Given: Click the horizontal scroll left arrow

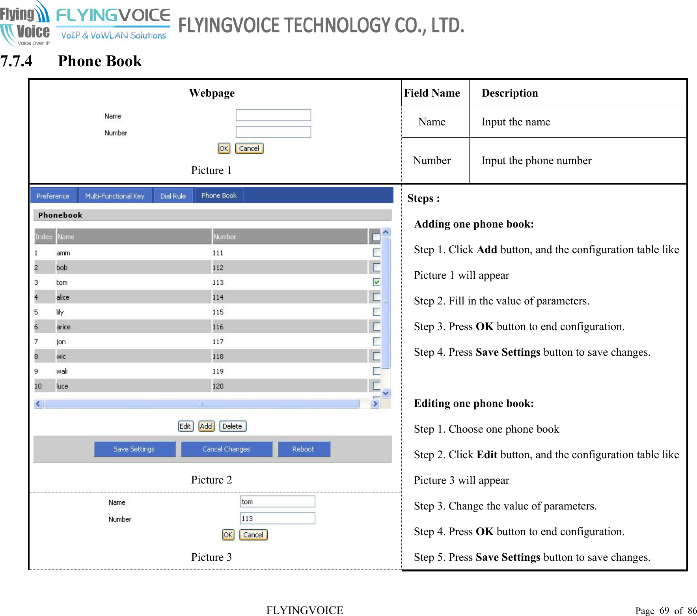Looking at the screenshot, I should [38, 404].
